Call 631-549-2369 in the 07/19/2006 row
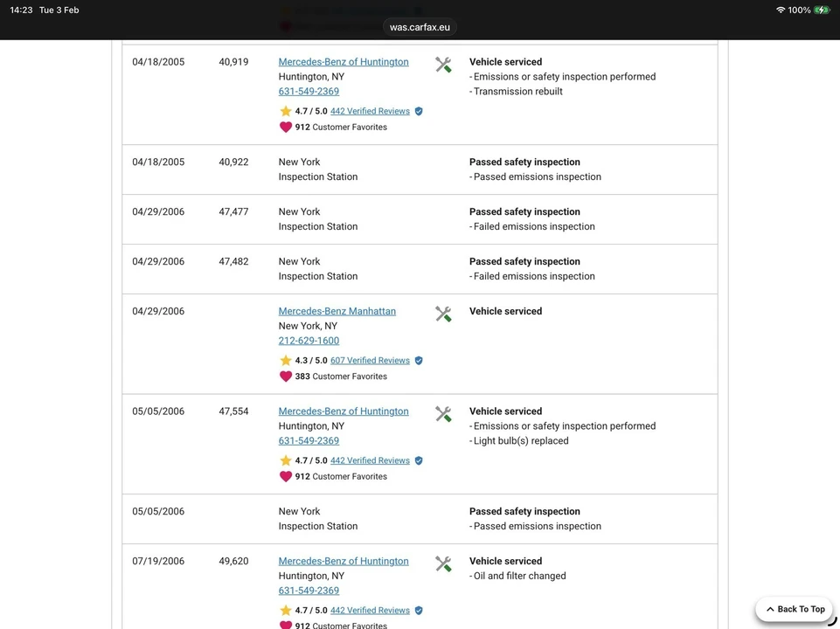This screenshot has height=629, width=840. coord(309,591)
